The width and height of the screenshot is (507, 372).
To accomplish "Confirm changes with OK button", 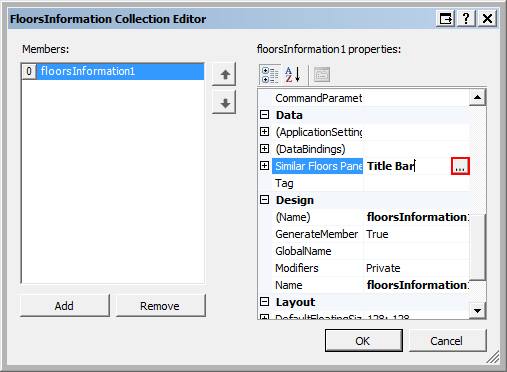I will click(x=364, y=341).
